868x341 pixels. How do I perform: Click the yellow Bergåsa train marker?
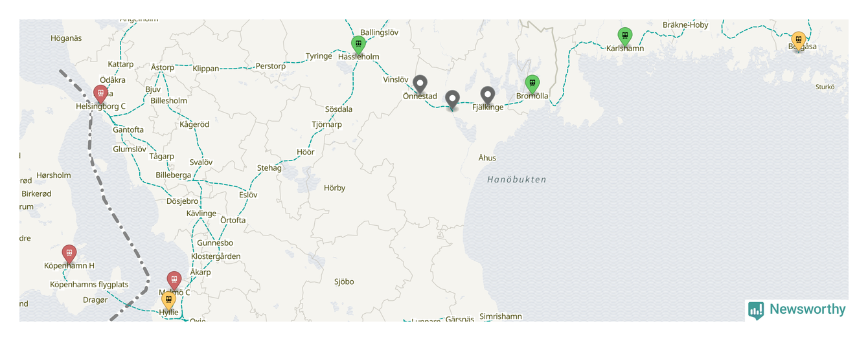[x=799, y=41]
